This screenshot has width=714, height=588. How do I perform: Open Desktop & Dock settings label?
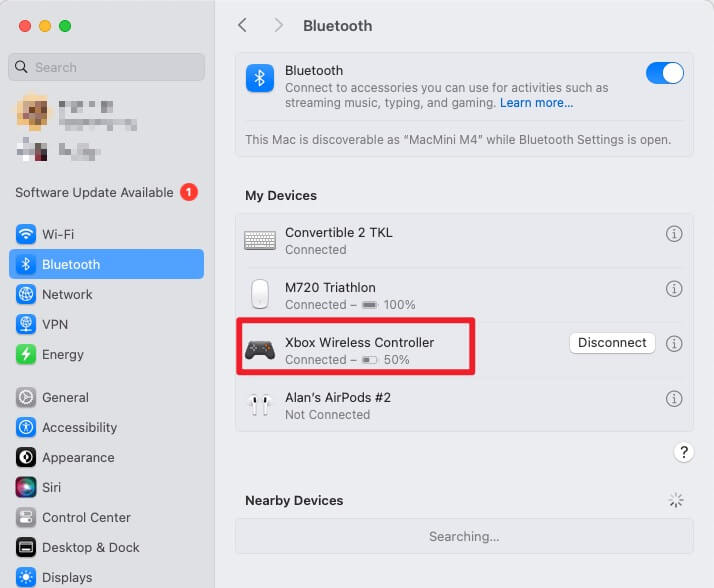click(91, 547)
